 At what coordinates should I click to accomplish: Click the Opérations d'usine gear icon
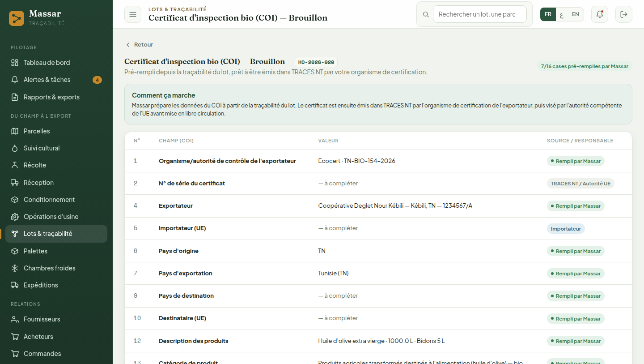15,217
